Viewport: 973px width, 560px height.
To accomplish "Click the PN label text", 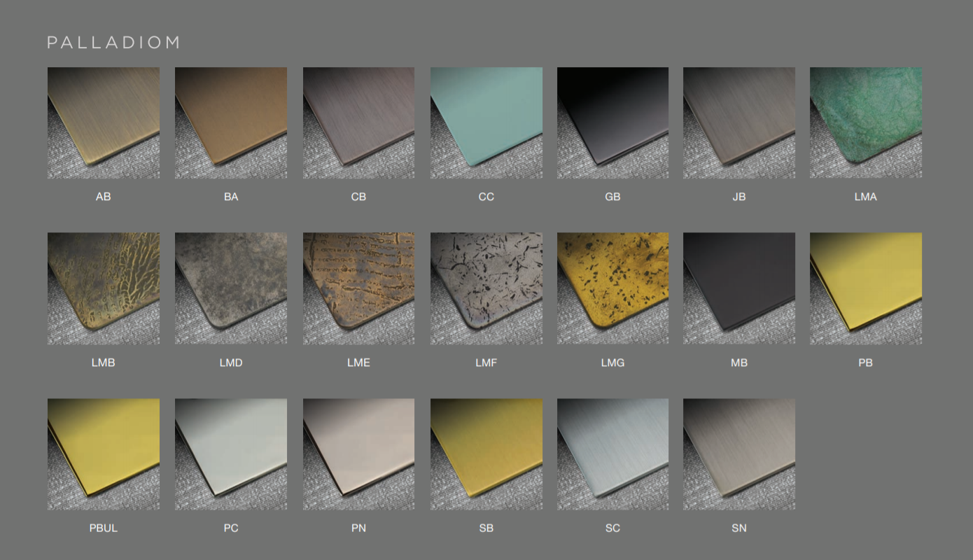I will click(x=358, y=528).
